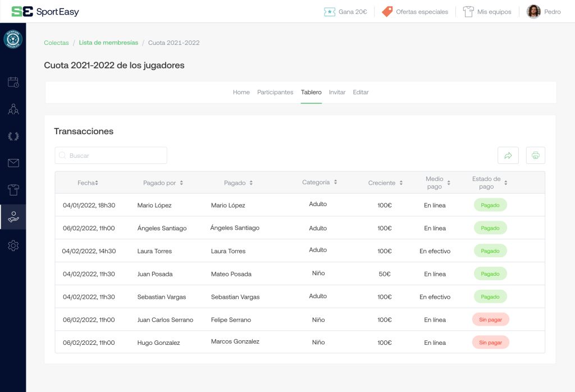Image resolution: width=575 pixels, height=392 pixels.
Task: Open the payments hand icon in sidebar
Action: pos(13,217)
